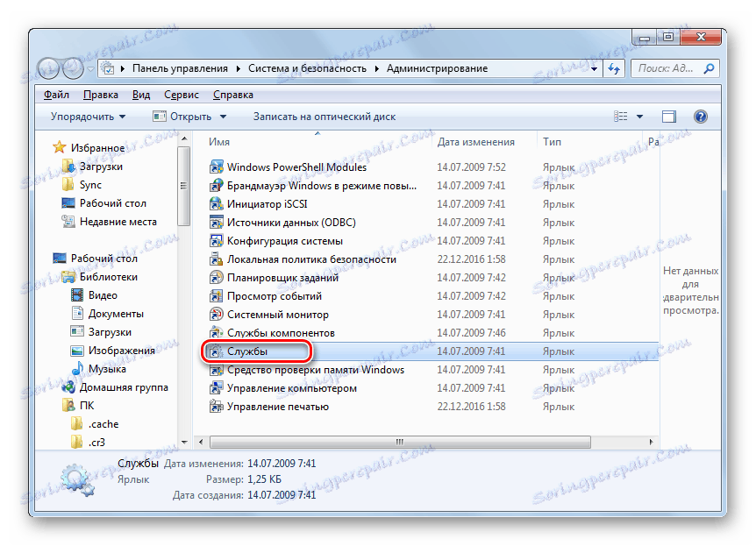Click the refresh arrows icon beside address bar
Viewport: 756px width, 546px height.
(614, 68)
